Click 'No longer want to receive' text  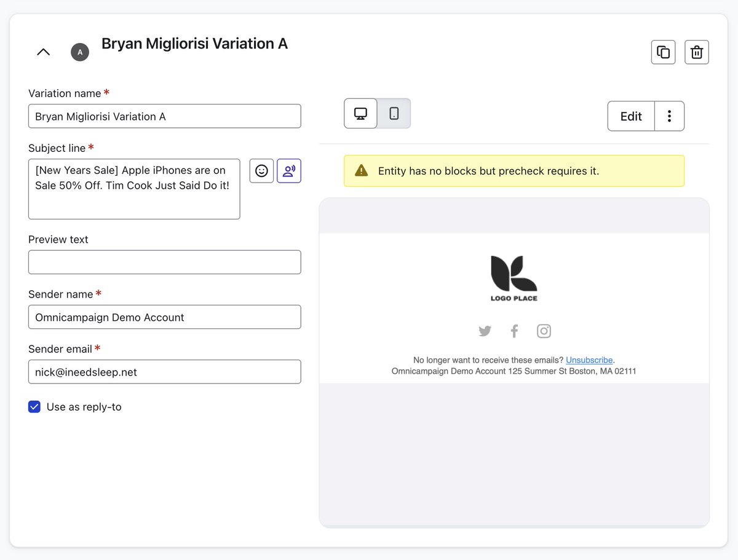[488, 360]
